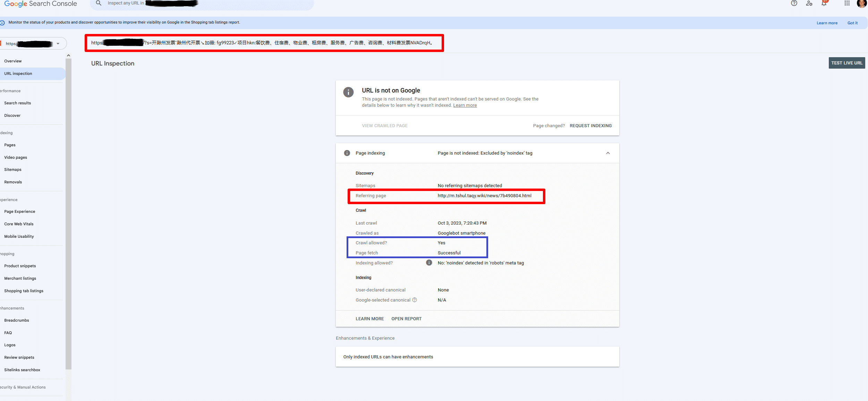Open the notifications bell
Screen dimensions: 868x401
pyautogui.click(x=824, y=3)
